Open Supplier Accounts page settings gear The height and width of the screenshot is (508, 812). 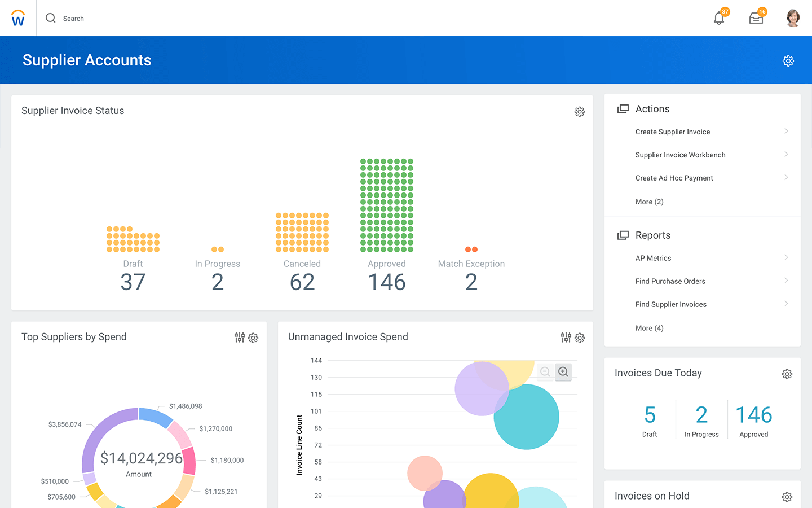pyautogui.click(x=788, y=61)
